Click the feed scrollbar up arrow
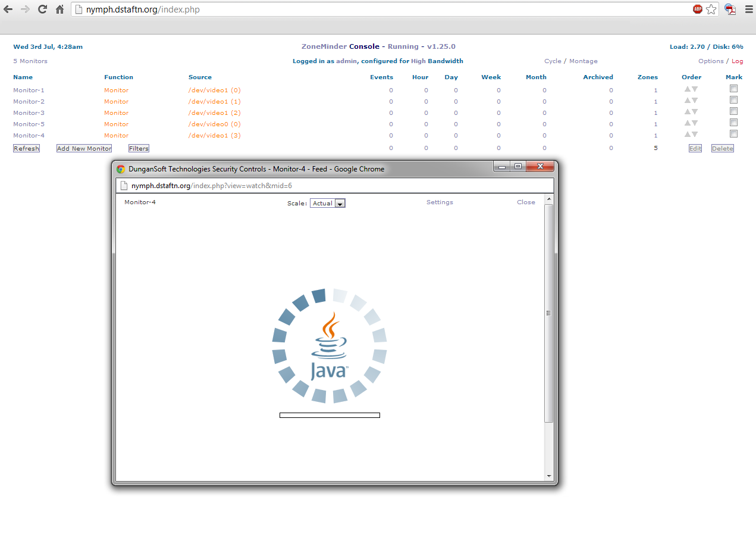This screenshot has height=537, width=756. 549,199
